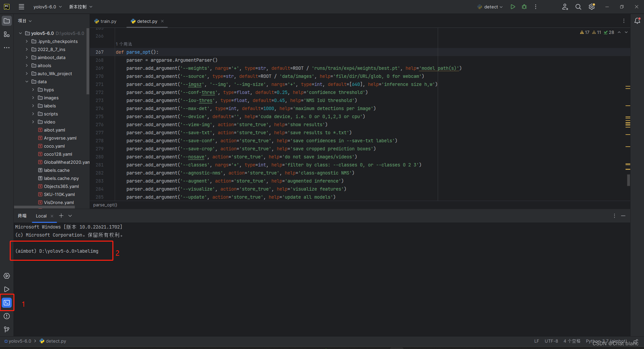Expand the 2022_8_7_ins folder
Viewport: 644px width, 349px height.
27,49
